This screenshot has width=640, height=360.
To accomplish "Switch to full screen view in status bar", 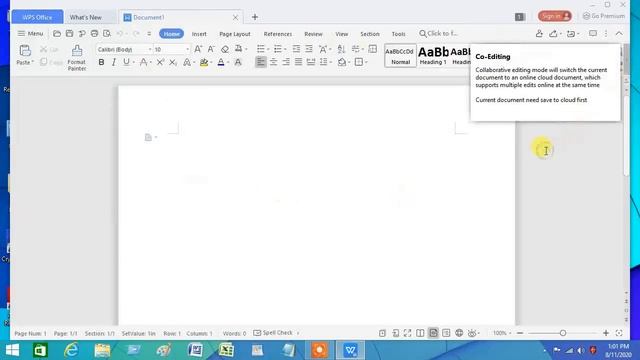I will [x=408, y=333].
